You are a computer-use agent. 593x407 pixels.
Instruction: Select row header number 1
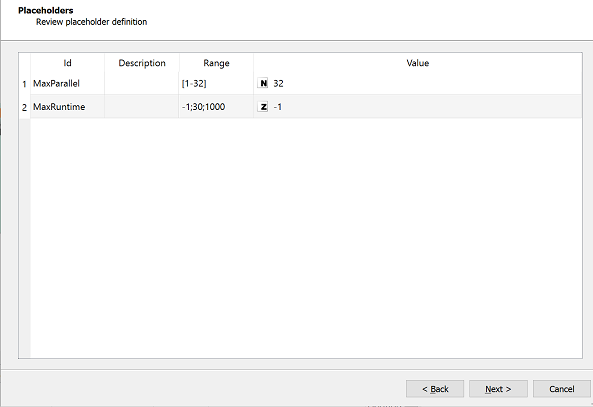pyautogui.click(x=25, y=84)
